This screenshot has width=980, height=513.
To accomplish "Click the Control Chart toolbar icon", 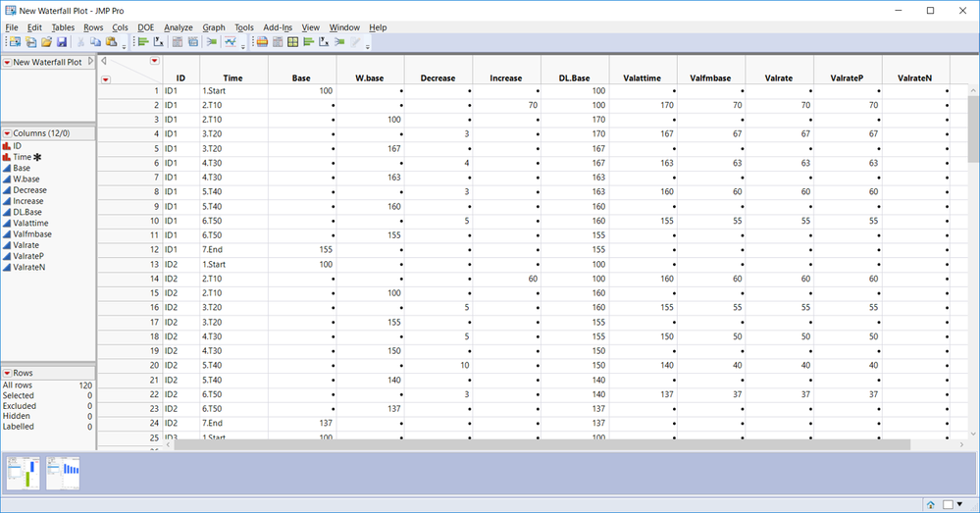I will (230, 42).
